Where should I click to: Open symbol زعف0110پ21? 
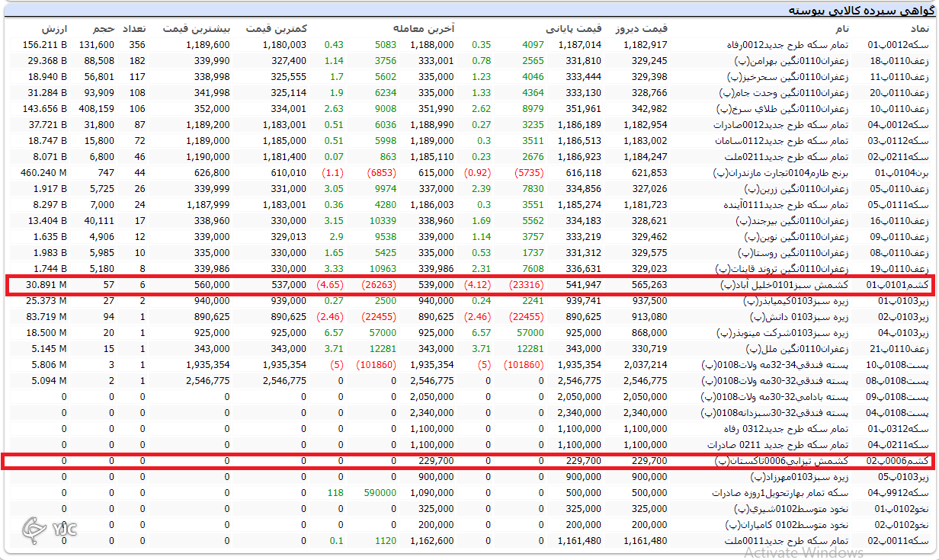[899, 349]
